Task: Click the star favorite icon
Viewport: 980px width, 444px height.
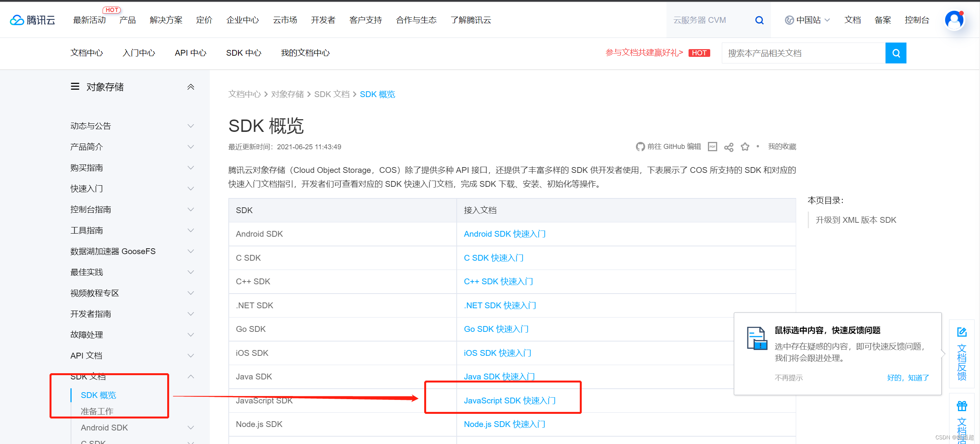Action: pos(745,147)
